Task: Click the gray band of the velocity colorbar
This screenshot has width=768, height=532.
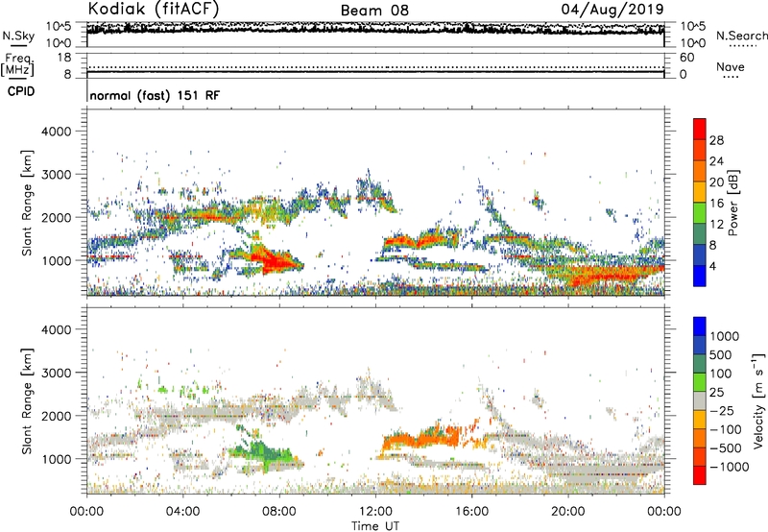Action: (700, 400)
